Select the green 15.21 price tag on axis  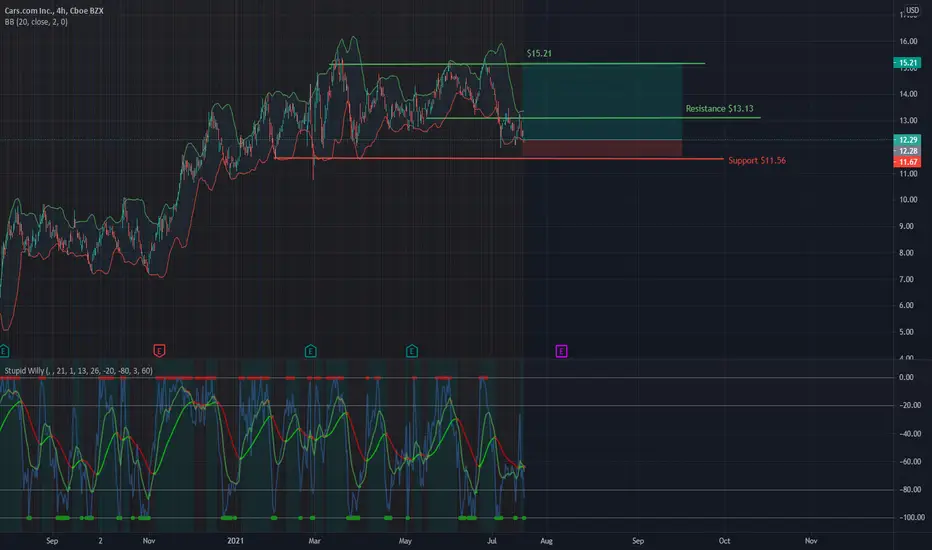908,62
